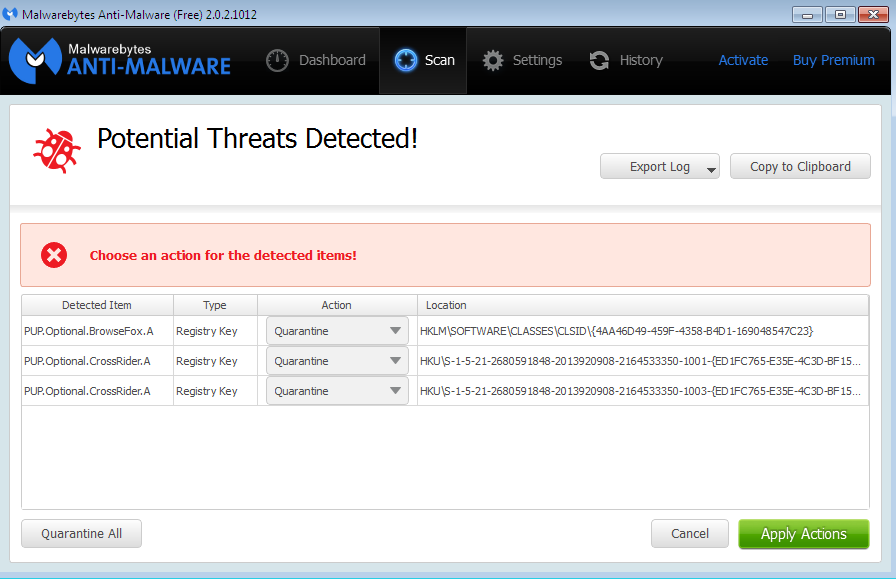
Task: Click the red X alert icon
Action: point(54,255)
